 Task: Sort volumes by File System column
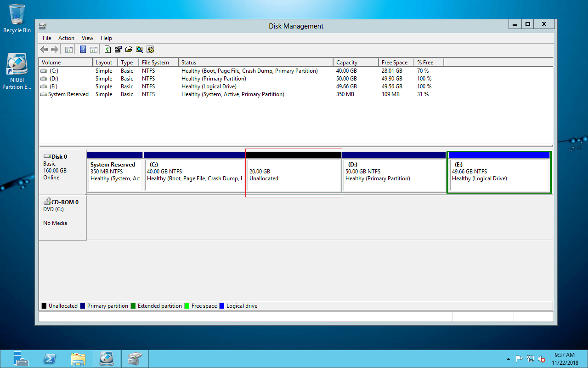coord(155,63)
